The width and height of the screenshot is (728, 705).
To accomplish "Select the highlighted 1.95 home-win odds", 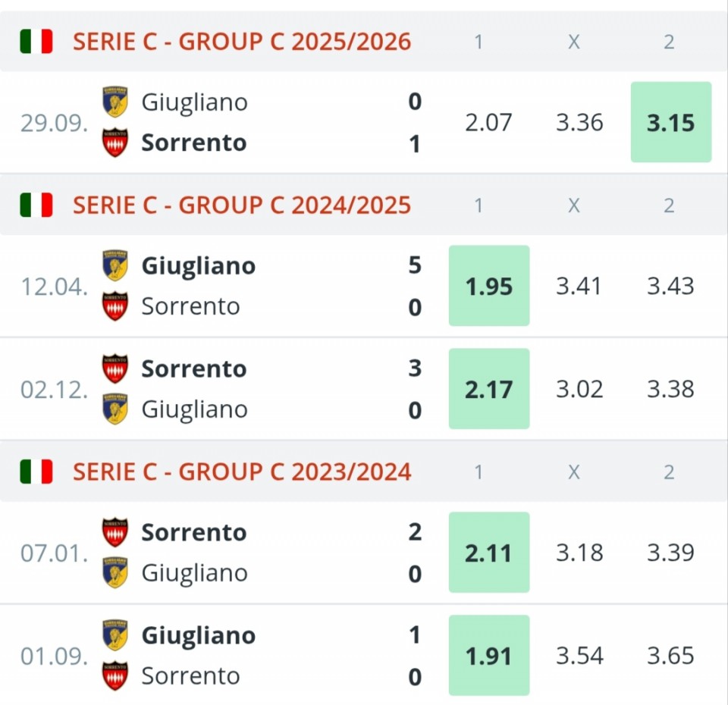I will point(489,286).
